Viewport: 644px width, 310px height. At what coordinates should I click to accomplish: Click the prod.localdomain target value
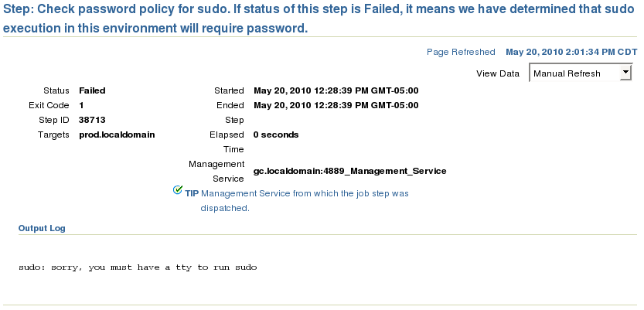(117, 135)
